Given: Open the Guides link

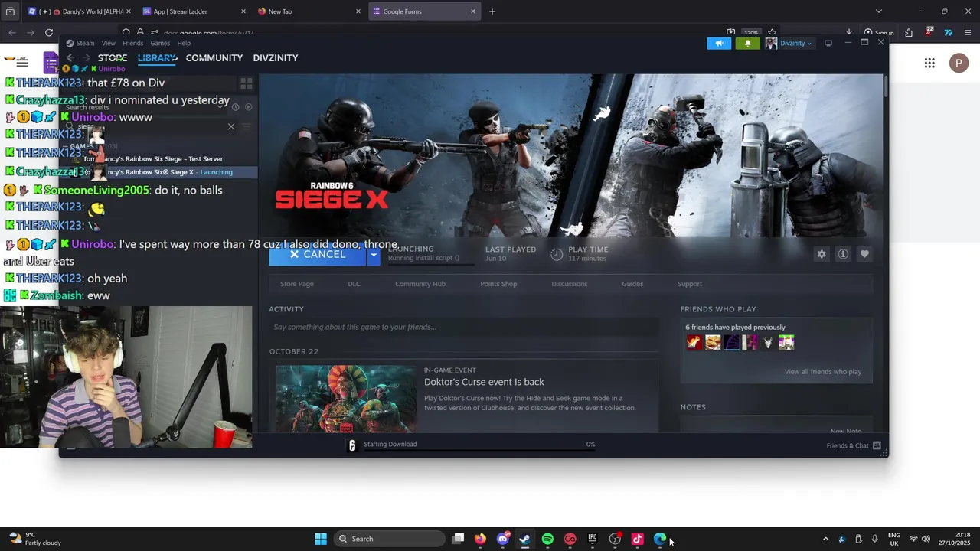Looking at the screenshot, I should [632, 284].
